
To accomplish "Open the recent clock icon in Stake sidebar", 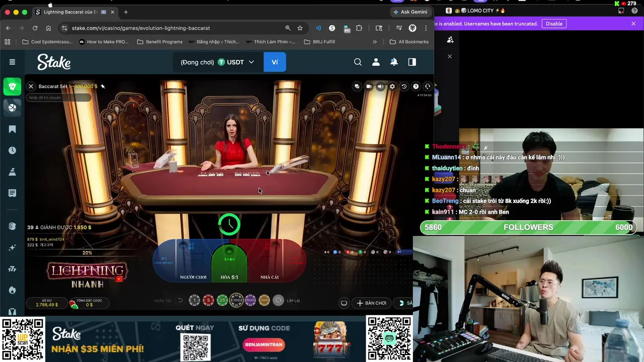I will point(12,150).
